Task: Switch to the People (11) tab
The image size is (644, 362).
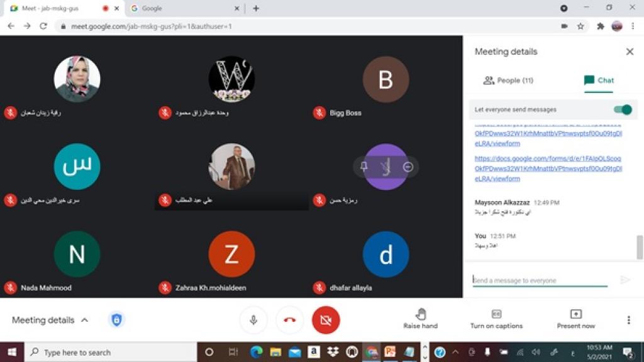Action: click(508, 80)
